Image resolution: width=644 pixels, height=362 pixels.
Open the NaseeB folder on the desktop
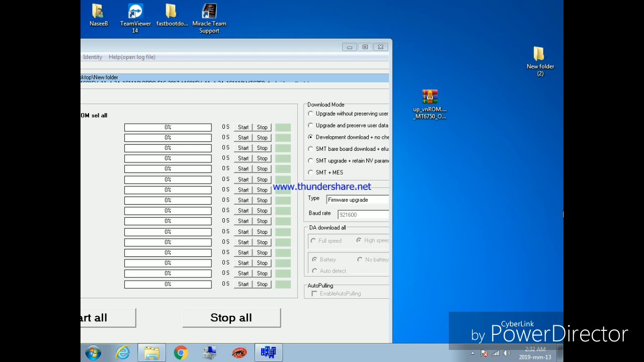point(99,16)
